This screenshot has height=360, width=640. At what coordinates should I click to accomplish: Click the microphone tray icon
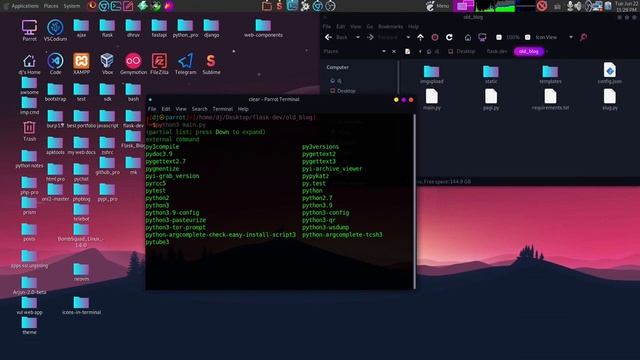(570, 6)
